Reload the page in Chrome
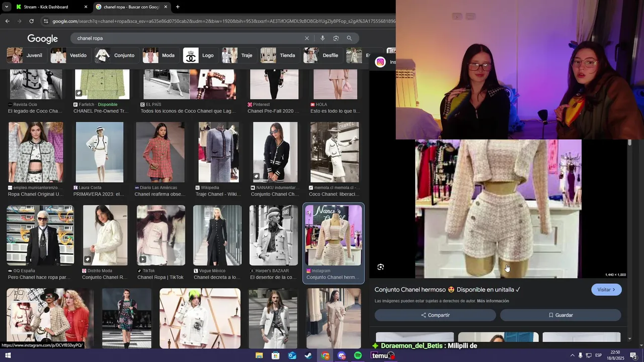Viewport: 644px width, 362px height. point(31,21)
